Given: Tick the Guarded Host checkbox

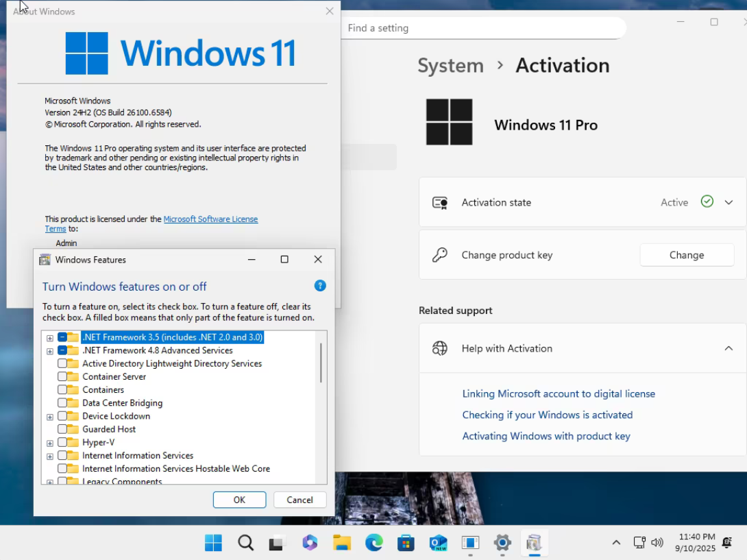Looking at the screenshot, I should (62, 429).
